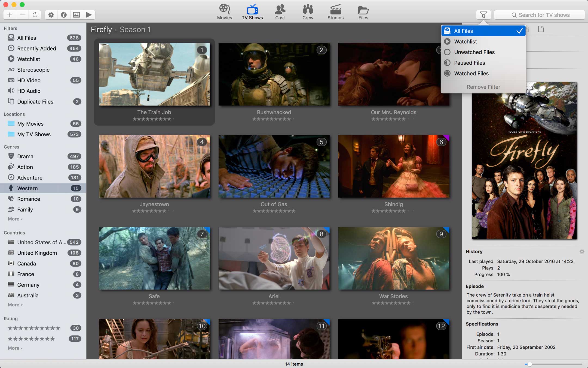
Task: Open the My TV Shows location folder
Action: click(43, 134)
